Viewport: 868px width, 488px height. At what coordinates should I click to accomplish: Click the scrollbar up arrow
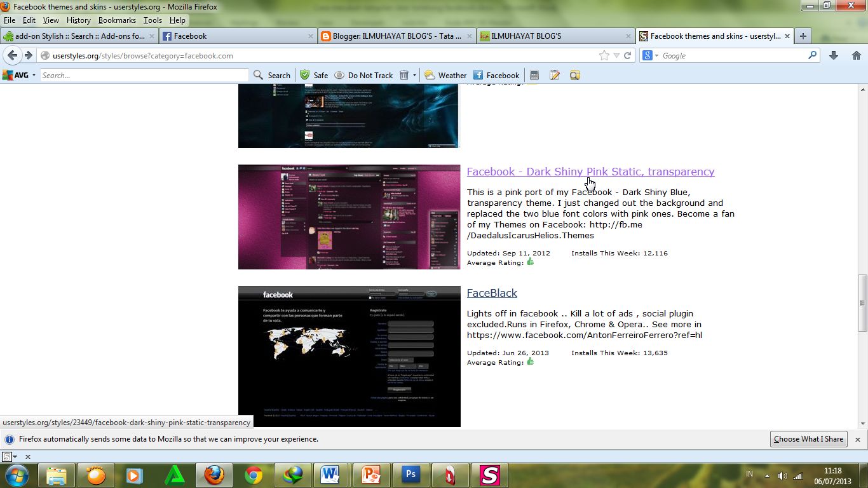(x=862, y=90)
